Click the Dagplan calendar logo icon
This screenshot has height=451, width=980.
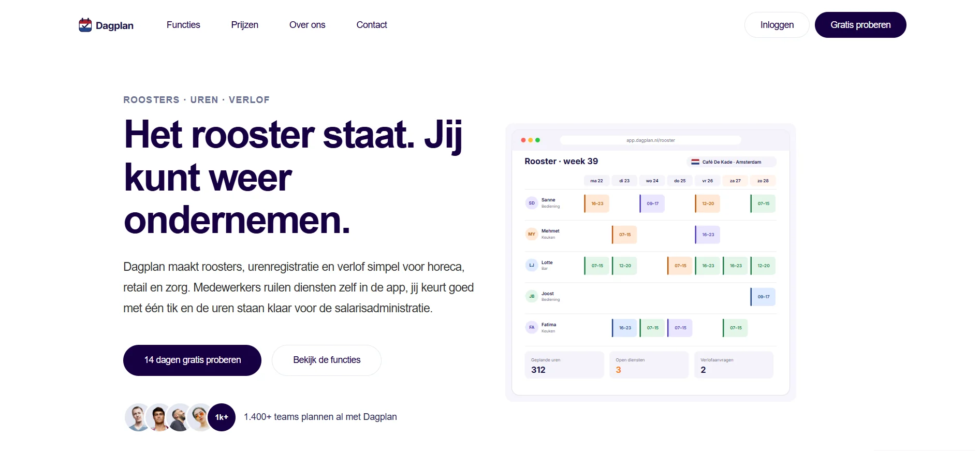click(x=85, y=25)
